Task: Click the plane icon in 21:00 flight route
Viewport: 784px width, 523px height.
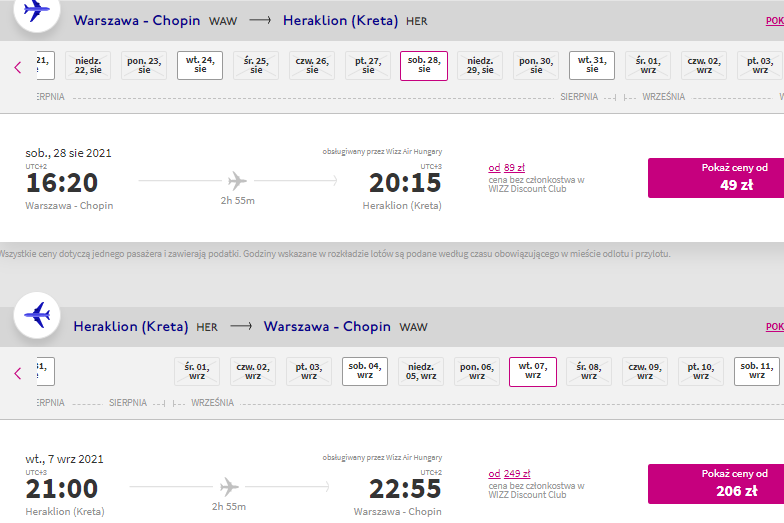Action: point(229,486)
